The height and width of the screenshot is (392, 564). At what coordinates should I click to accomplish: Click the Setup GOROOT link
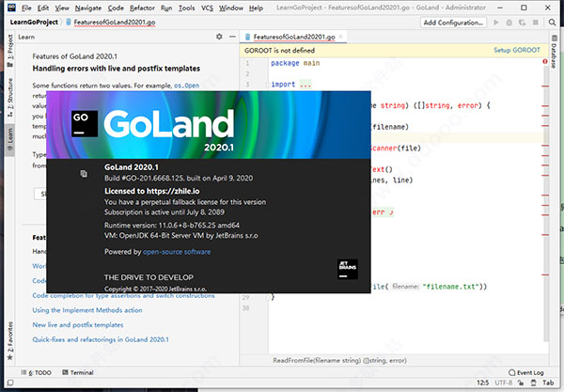click(516, 50)
